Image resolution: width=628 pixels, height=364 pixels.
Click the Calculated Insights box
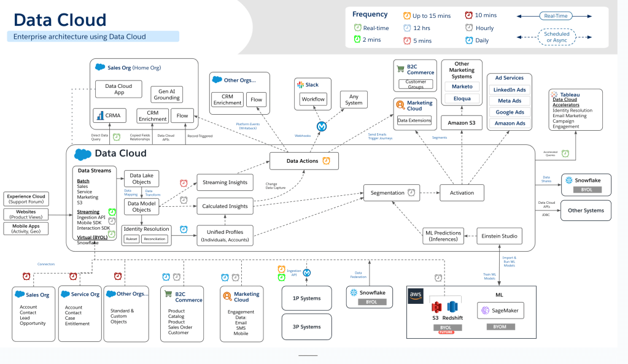tap(225, 206)
